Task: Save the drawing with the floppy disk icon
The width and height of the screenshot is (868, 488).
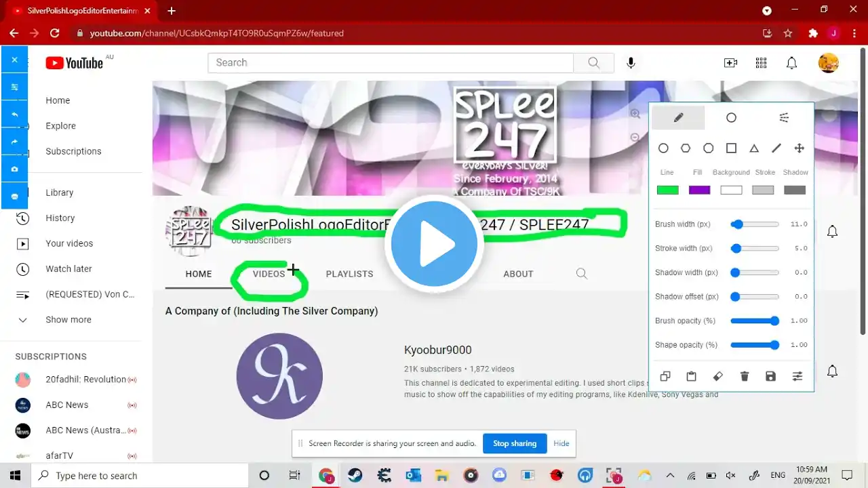Action: click(x=770, y=376)
